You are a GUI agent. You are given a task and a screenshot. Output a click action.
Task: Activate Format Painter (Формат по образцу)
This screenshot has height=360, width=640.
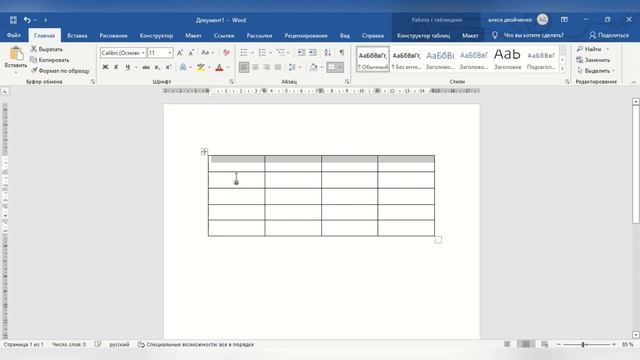[60, 71]
